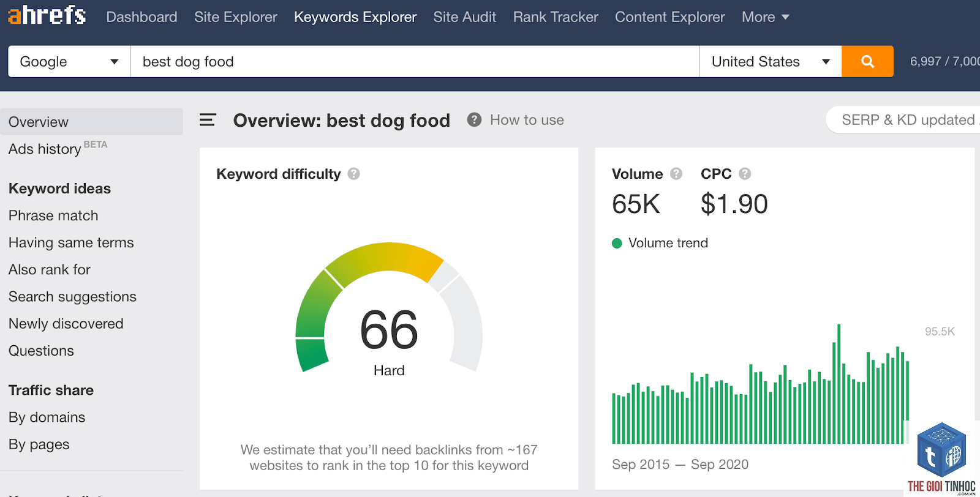Click the Overview: best dog food title
Viewport: 980px width, 497px height.
(x=342, y=121)
